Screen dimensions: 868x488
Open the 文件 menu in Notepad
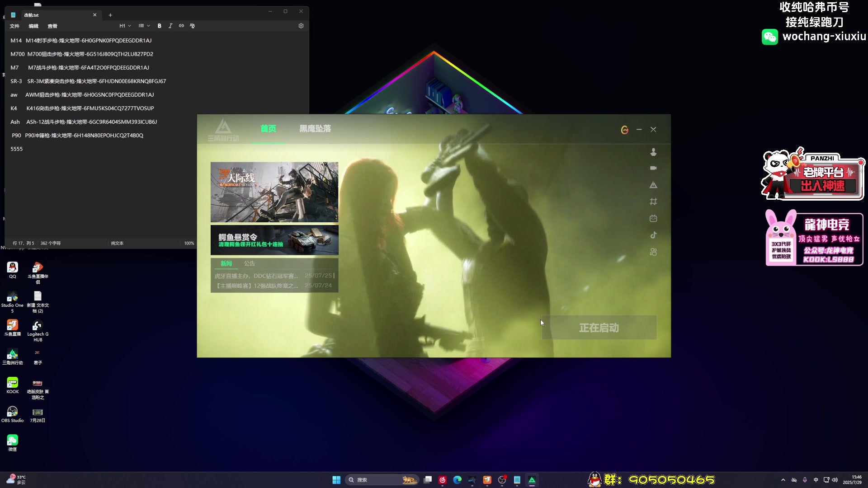point(14,26)
